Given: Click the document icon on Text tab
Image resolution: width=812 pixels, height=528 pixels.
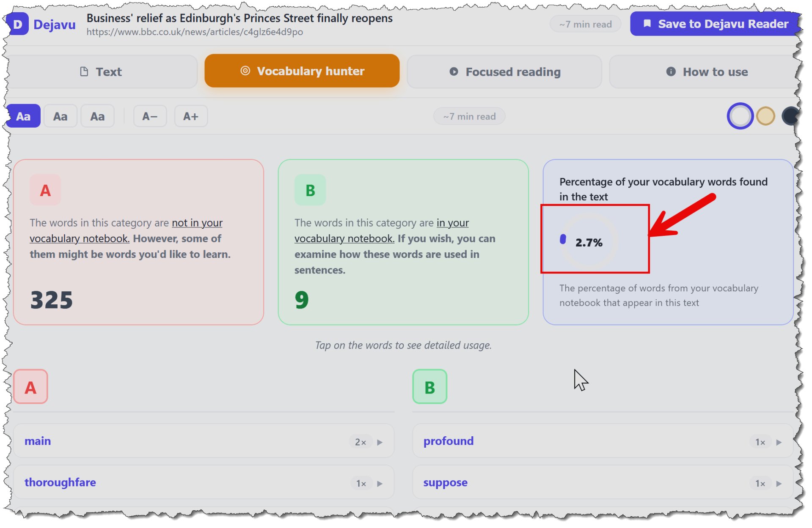Looking at the screenshot, I should [x=84, y=72].
